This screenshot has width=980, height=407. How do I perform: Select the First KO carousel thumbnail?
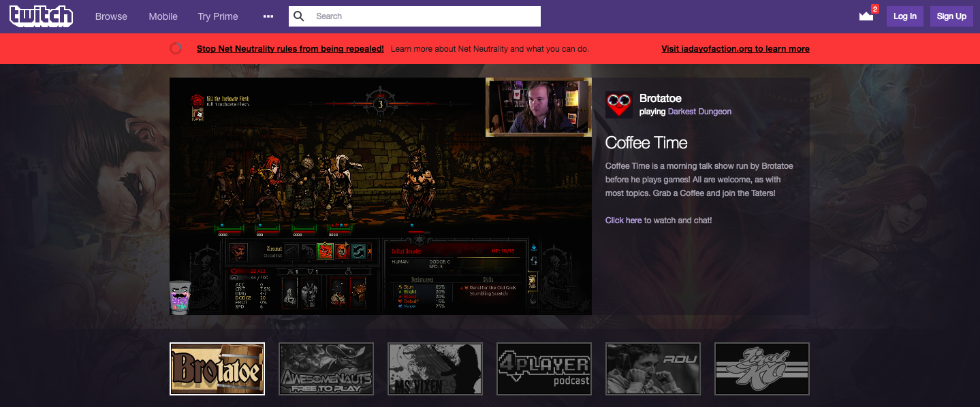point(762,369)
